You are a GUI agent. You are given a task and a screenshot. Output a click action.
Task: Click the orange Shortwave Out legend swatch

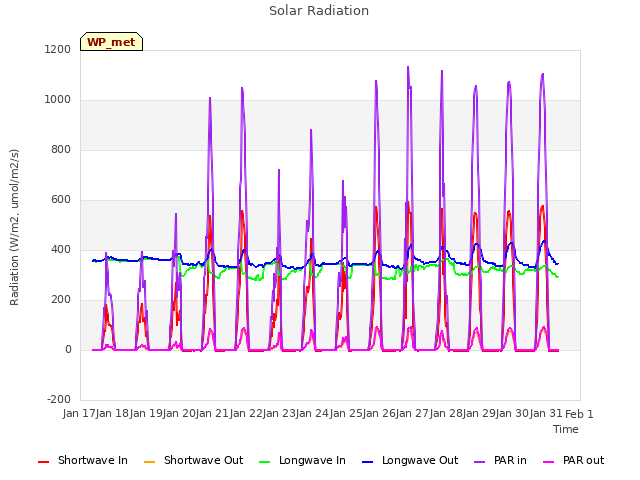pos(150,462)
